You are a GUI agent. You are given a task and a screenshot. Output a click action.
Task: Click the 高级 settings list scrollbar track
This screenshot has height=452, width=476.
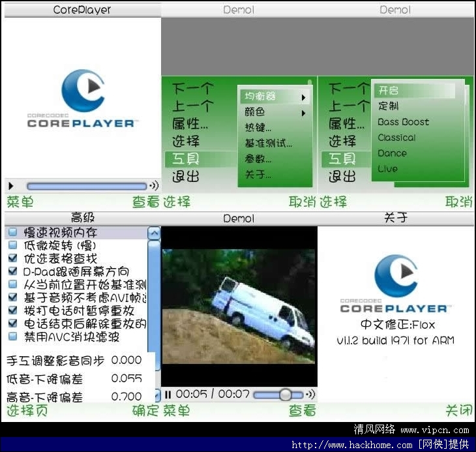click(155, 305)
